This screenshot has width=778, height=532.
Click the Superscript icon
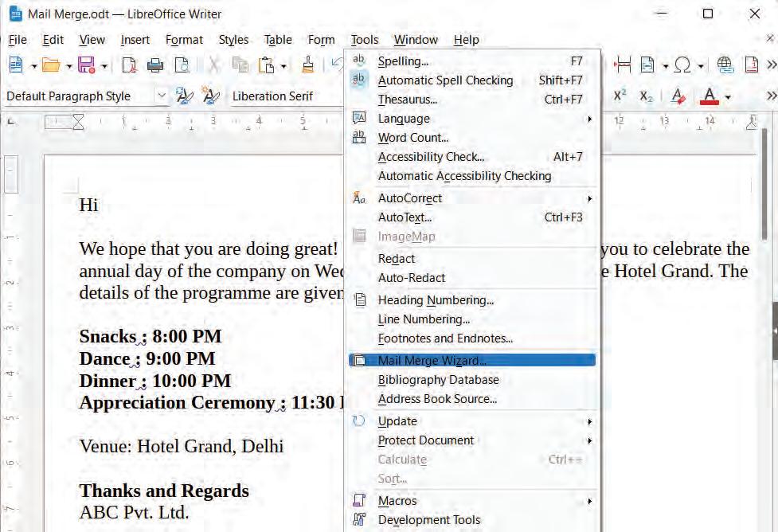(x=620, y=96)
